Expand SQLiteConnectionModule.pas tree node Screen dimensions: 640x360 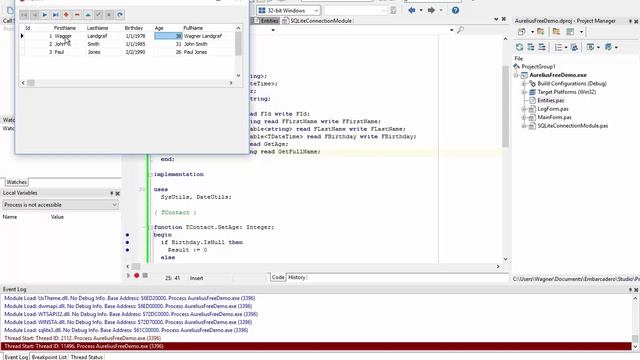tap(524, 126)
